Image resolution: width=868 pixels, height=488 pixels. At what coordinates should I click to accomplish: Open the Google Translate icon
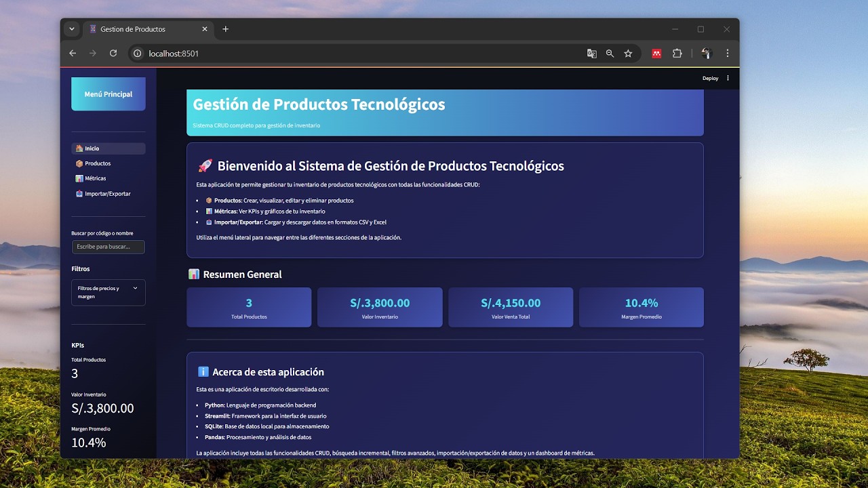592,54
